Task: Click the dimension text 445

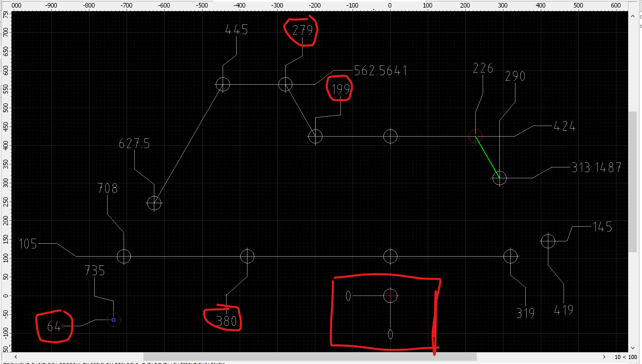Action: [x=236, y=30]
